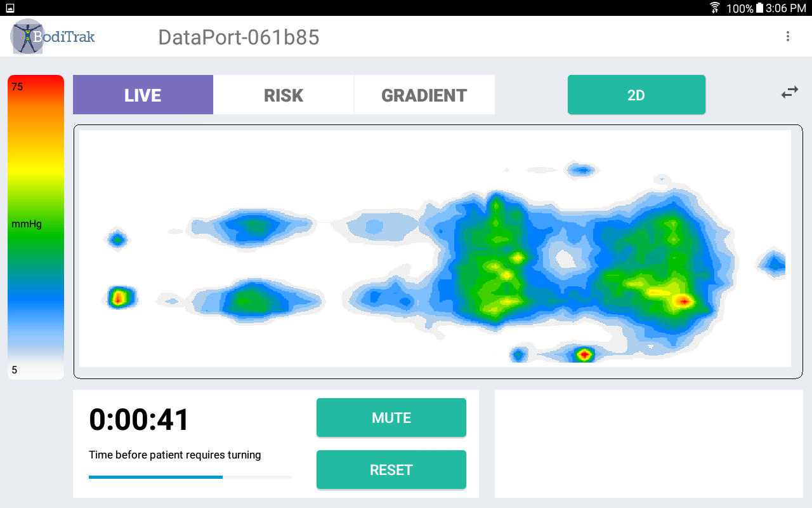Click the DataPort-061b85 device title
This screenshot has height=508, width=812.
tap(239, 37)
